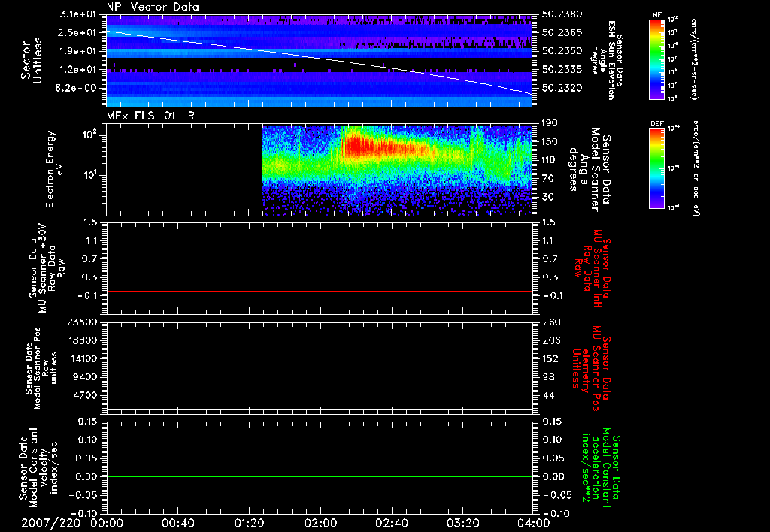Click the 150 scanner angle tick value
The image size is (770, 532).
(550, 142)
